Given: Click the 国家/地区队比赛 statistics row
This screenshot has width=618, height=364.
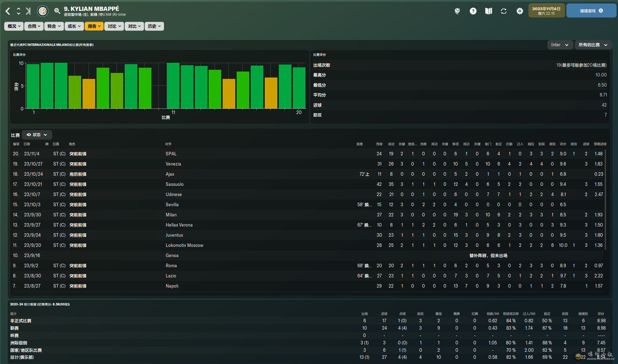Looking at the screenshot, I should tap(309, 350).
